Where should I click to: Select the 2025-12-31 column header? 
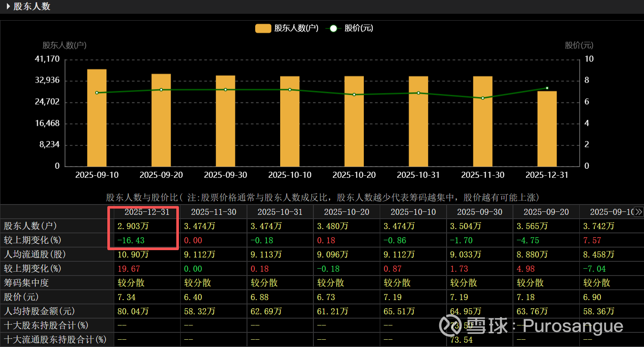(147, 212)
